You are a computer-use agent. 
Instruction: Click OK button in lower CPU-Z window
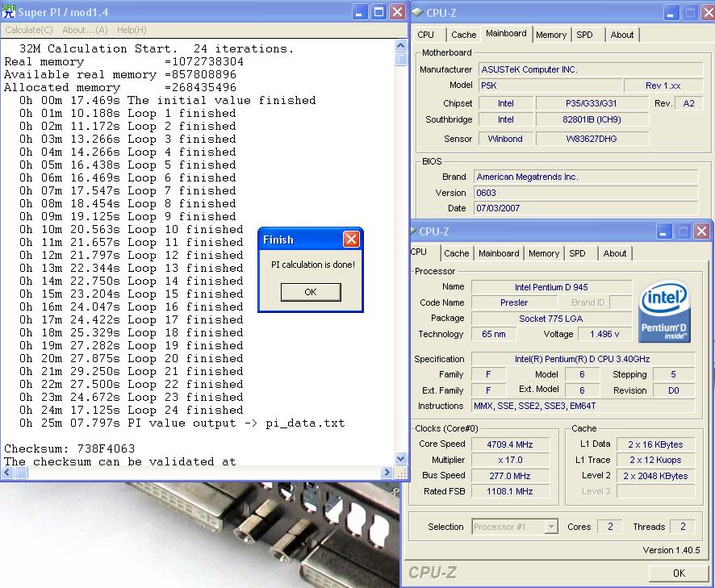tap(679, 573)
